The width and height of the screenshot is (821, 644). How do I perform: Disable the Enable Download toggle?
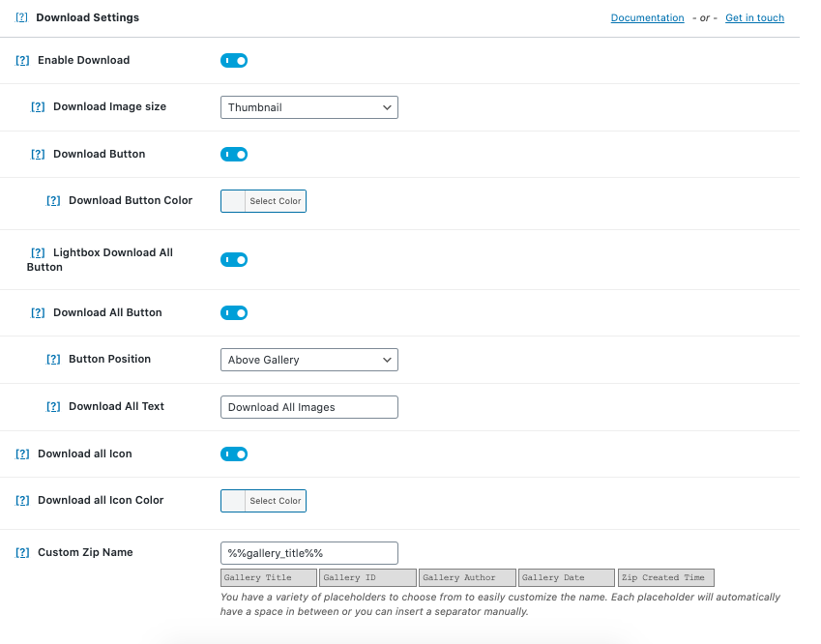(x=234, y=61)
